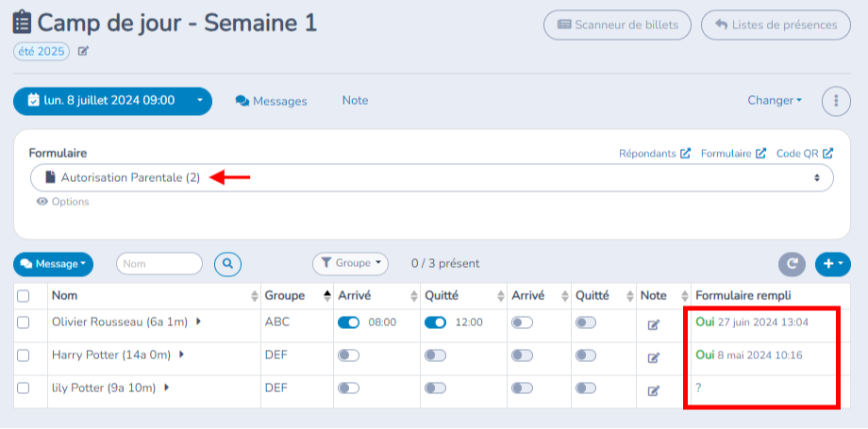868x429 pixels.
Task: Enable lily Potter's second Arrivé toggle
Action: (522, 388)
